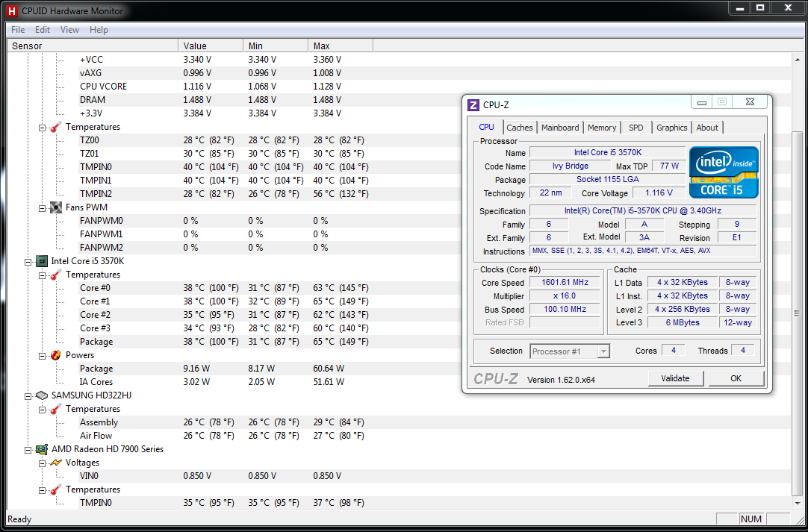
Task: Select the DRAM voltage row
Action: (x=399, y=100)
